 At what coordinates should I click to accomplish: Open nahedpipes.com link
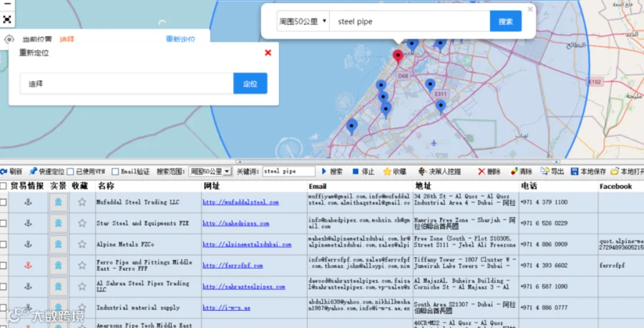tap(235, 224)
